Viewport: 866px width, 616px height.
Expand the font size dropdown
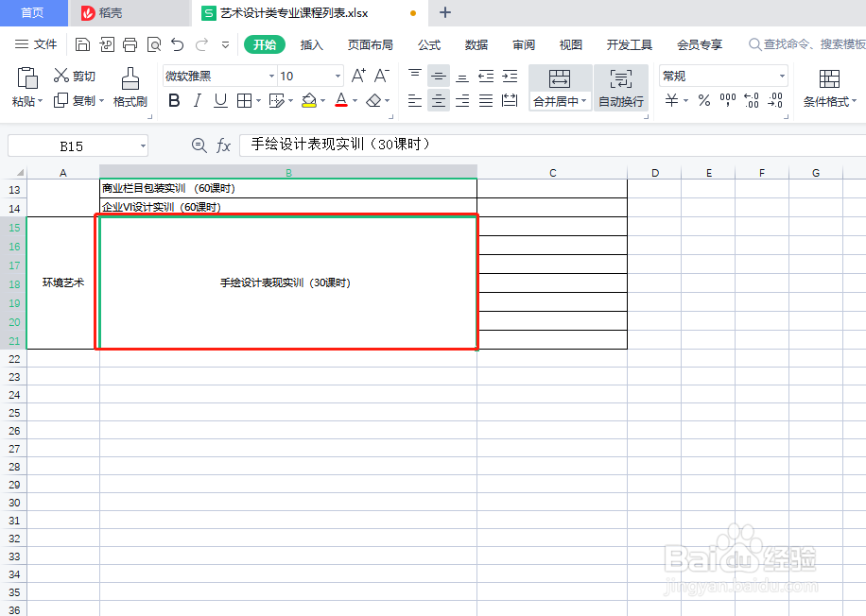click(336, 75)
